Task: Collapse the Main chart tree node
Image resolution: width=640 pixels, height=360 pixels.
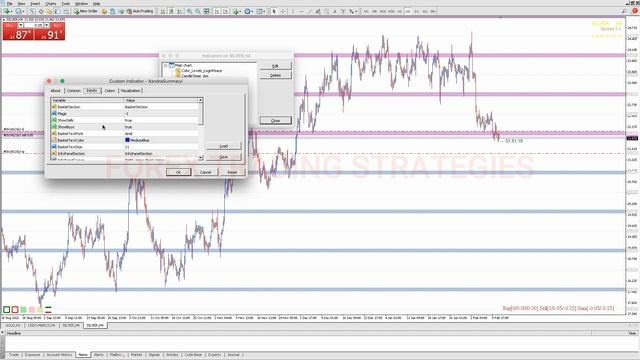Action: (x=165, y=65)
